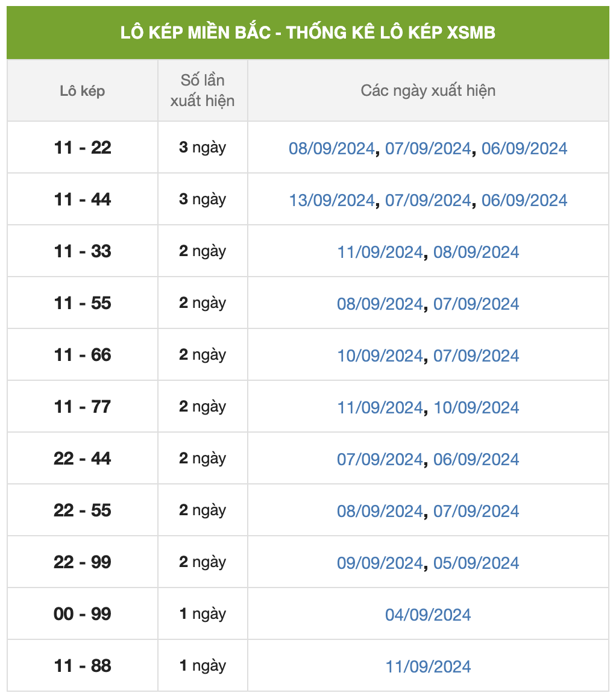
Task: Click the 06/09/2024 link in the 22 - 44 row
Action: point(476,459)
